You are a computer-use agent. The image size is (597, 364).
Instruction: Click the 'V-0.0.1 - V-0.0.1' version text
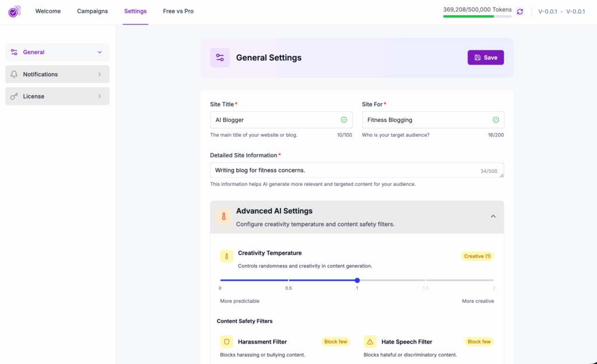561,12
